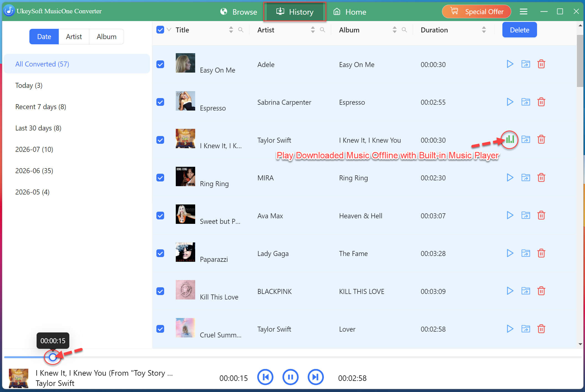Uncheck the Paparazzi row checkbox
585x392 pixels.
coord(160,253)
